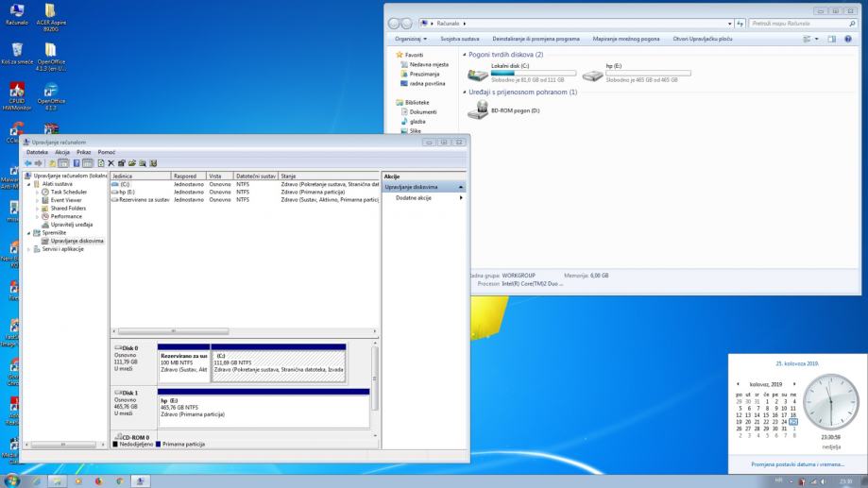Open the Organiziraj dropdown in Explorer

[x=411, y=39]
